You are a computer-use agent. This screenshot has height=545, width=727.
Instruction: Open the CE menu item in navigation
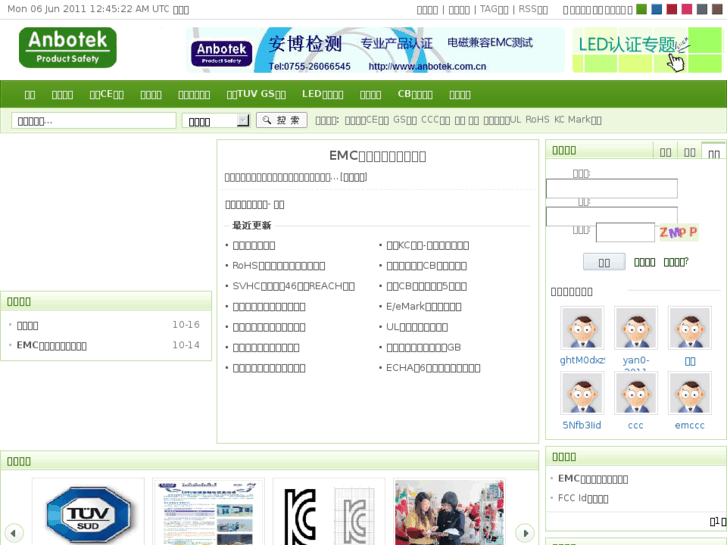pos(107,94)
